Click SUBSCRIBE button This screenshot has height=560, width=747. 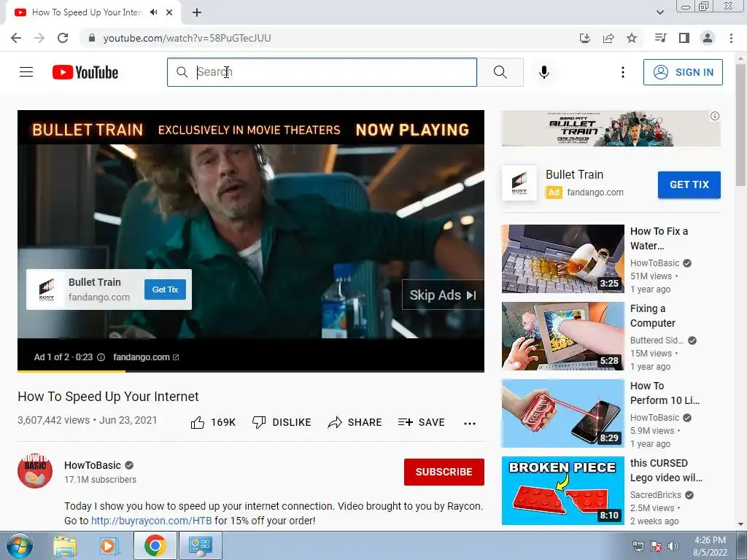(444, 472)
